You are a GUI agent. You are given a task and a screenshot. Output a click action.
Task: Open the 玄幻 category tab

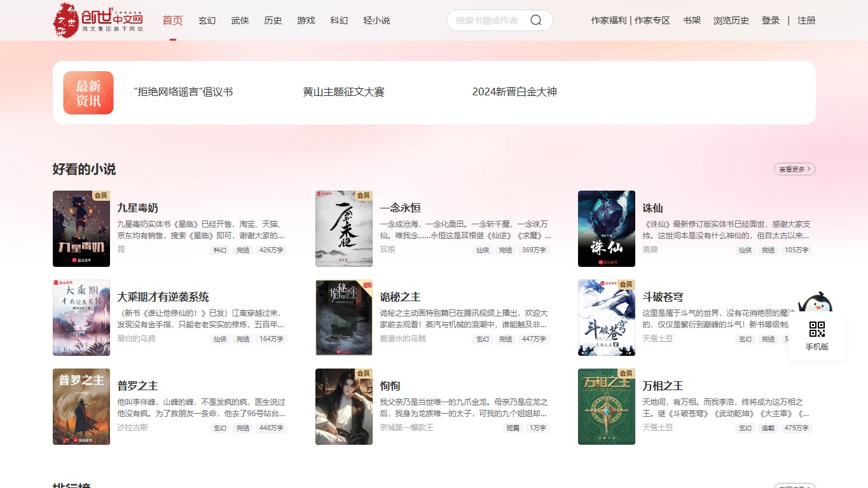(x=207, y=20)
